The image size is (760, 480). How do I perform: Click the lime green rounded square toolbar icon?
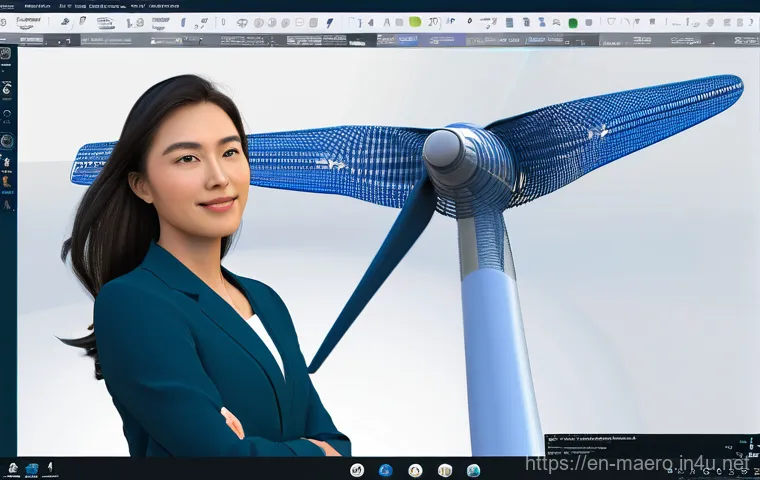click(x=415, y=22)
